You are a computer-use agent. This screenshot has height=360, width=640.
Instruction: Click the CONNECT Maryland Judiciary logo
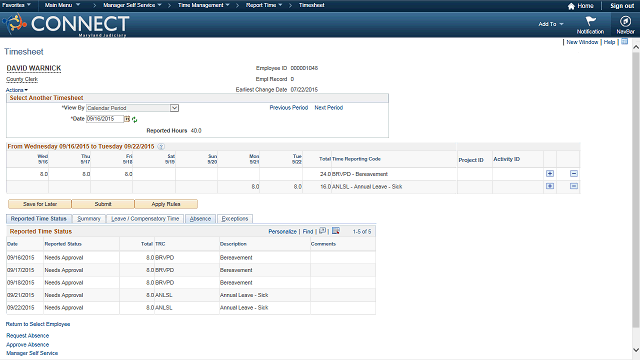67,24
